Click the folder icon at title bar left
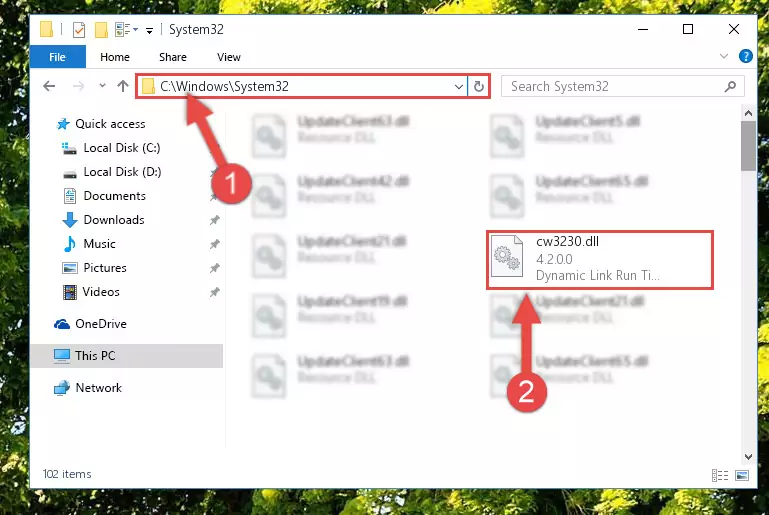The height and width of the screenshot is (515, 769). pos(46,29)
